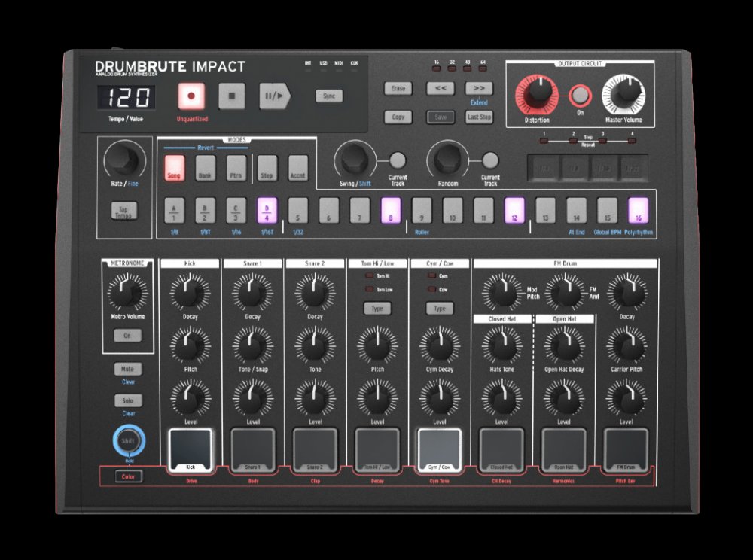The image size is (753, 560).
Task: Hit the Cym / Cow drum pad
Action: coord(439,450)
